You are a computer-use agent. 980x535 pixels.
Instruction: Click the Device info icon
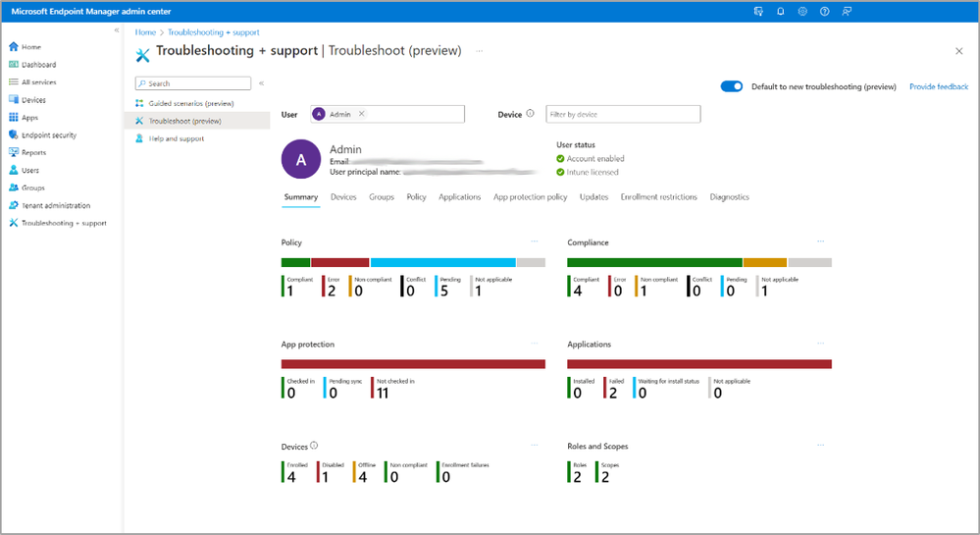pyautogui.click(x=530, y=113)
